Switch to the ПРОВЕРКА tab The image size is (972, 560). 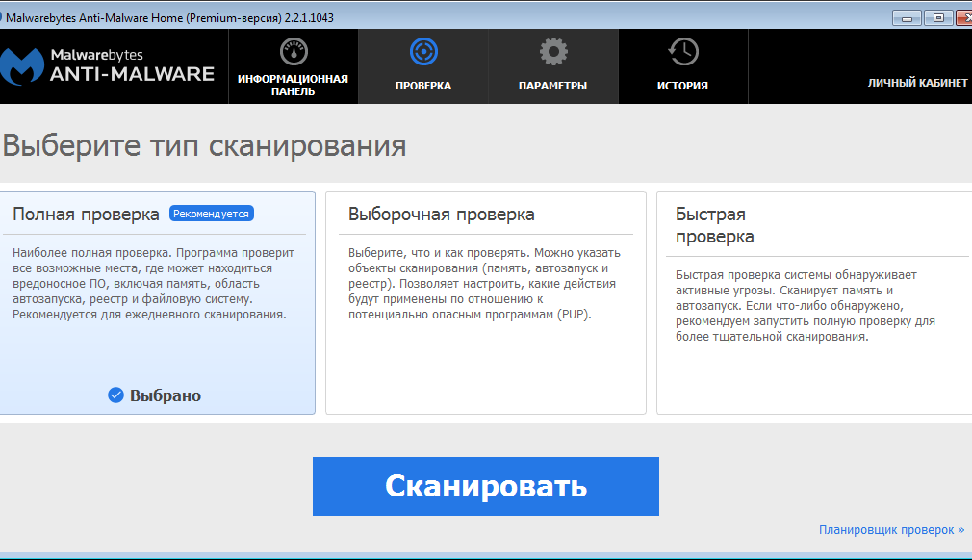423,66
